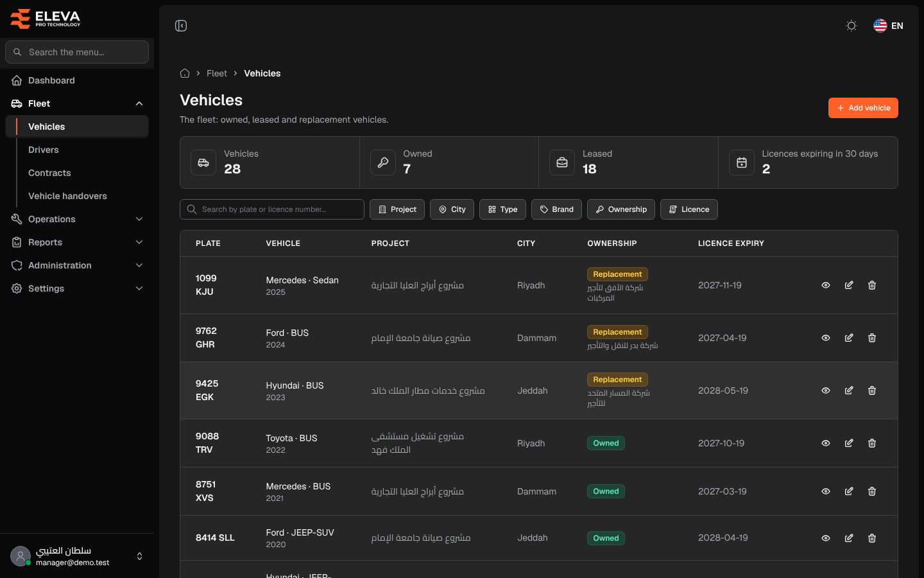Open the Project filter
Screen dimensions: 924x578
click(x=397, y=209)
